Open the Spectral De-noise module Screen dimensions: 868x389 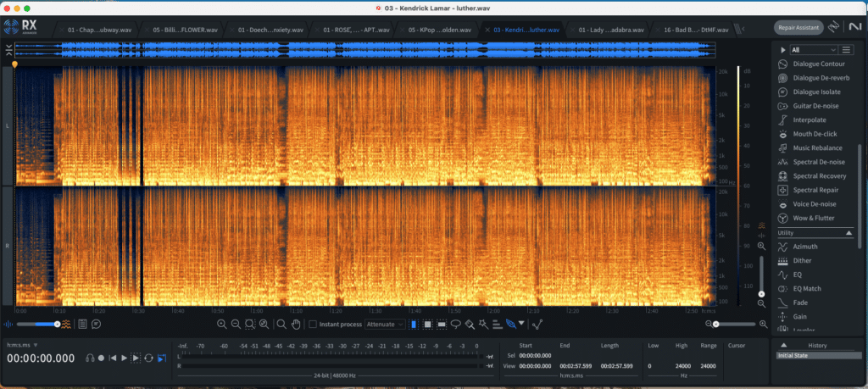coord(811,162)
